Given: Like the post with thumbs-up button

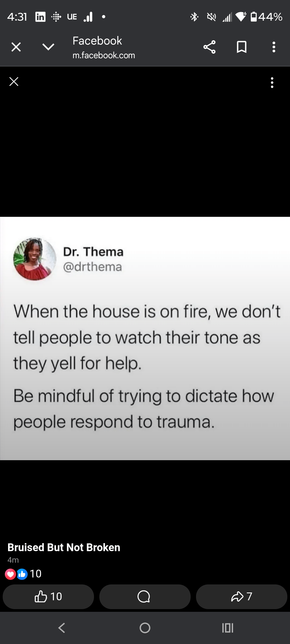Looking at the screenshot, I should point(48,597).
